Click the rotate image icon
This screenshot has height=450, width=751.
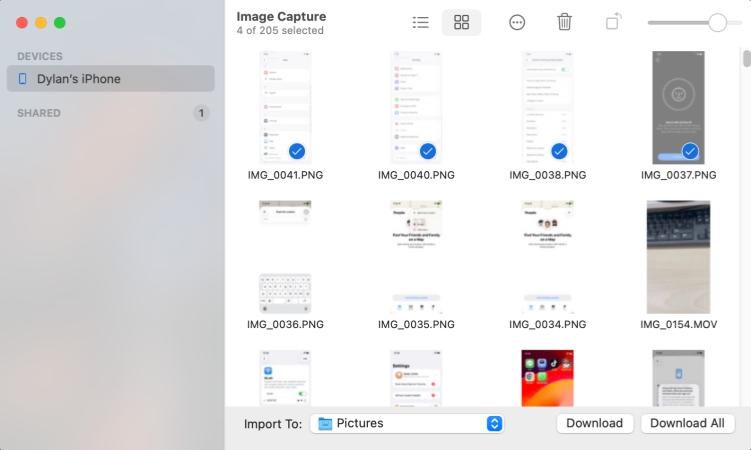pyautogui.click(x=614, y=22)
